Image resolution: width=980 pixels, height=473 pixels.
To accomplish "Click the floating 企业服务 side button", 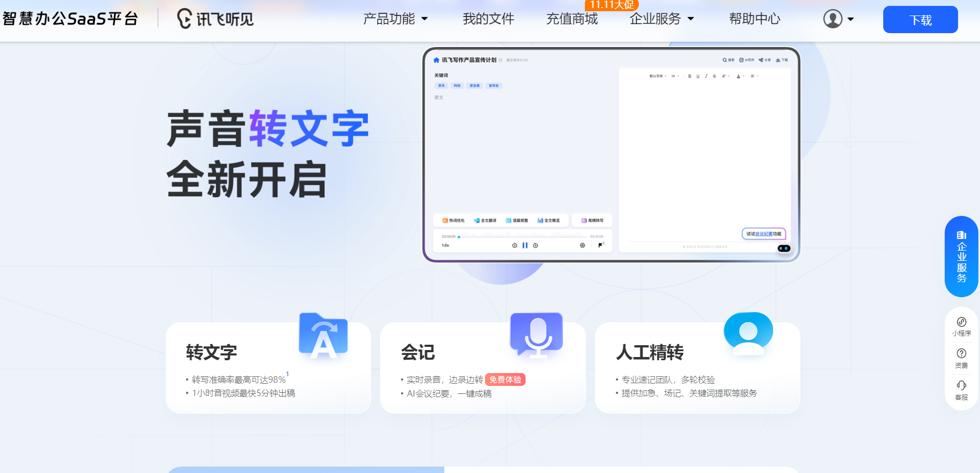I will [x=961, y=257].
